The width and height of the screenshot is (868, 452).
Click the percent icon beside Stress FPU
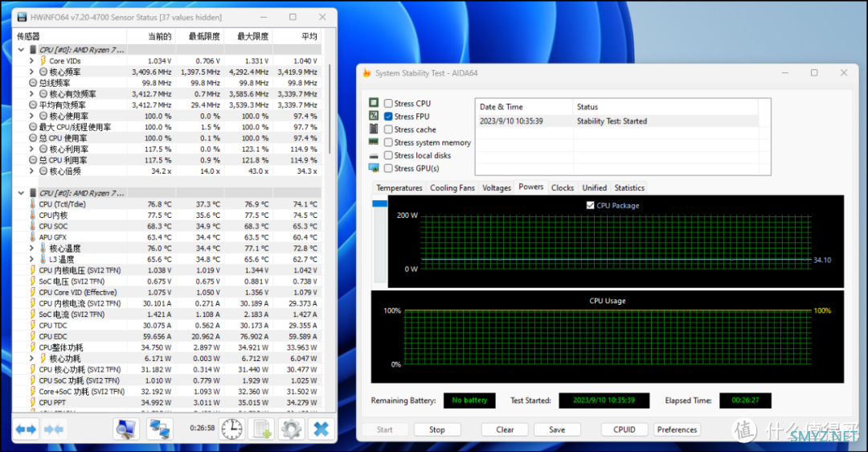pyautogui.click(x=374, y=116)
